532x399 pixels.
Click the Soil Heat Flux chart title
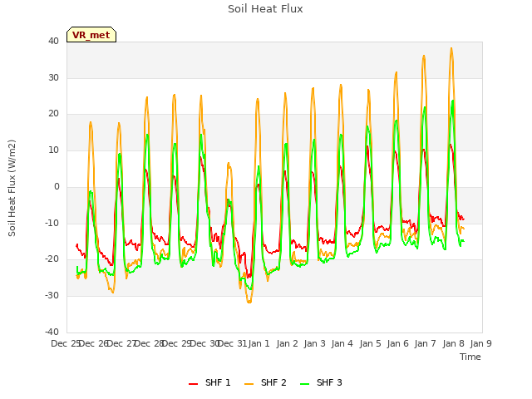click(x=265, y=9)
